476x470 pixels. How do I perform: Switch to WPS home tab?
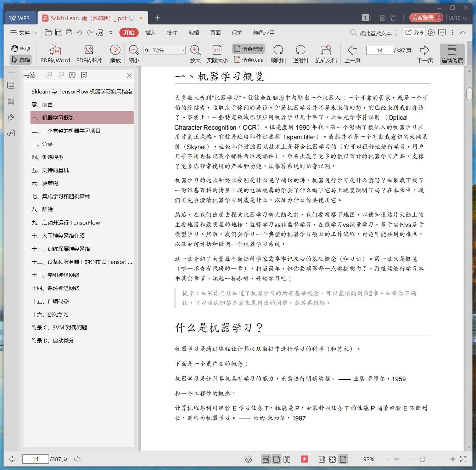point(20,18)
